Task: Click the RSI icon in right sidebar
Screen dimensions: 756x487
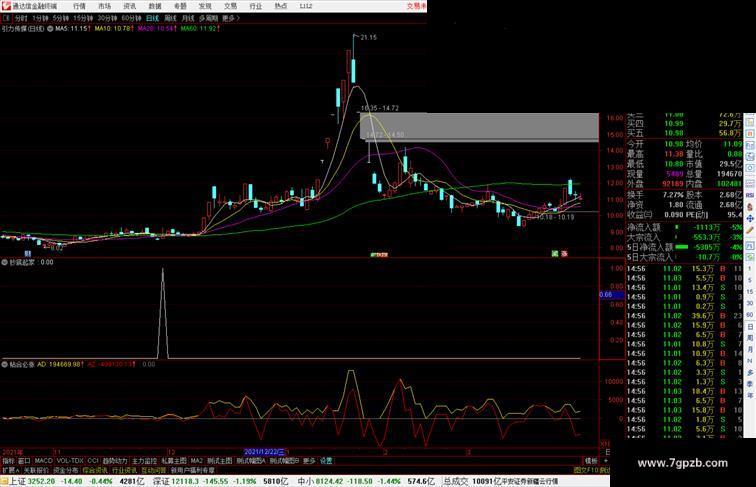Action: 750,195
